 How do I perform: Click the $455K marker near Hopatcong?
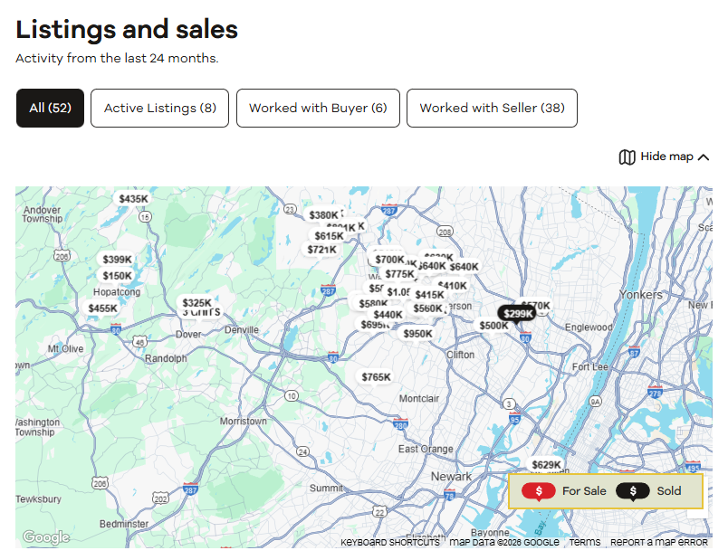click(x=102, y=308)
